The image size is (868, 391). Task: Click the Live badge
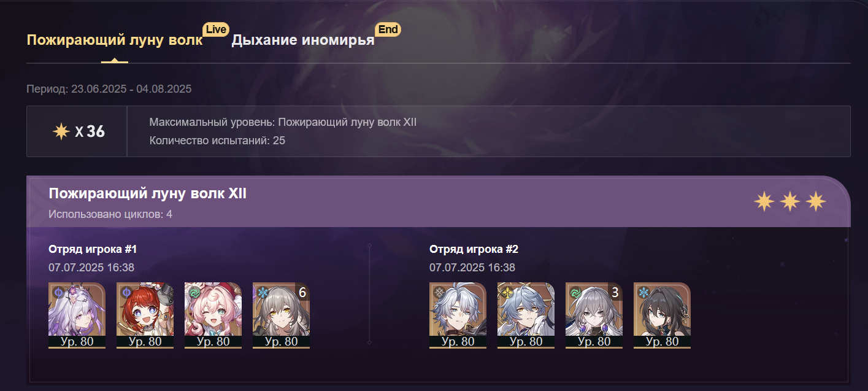click(216, 29)
